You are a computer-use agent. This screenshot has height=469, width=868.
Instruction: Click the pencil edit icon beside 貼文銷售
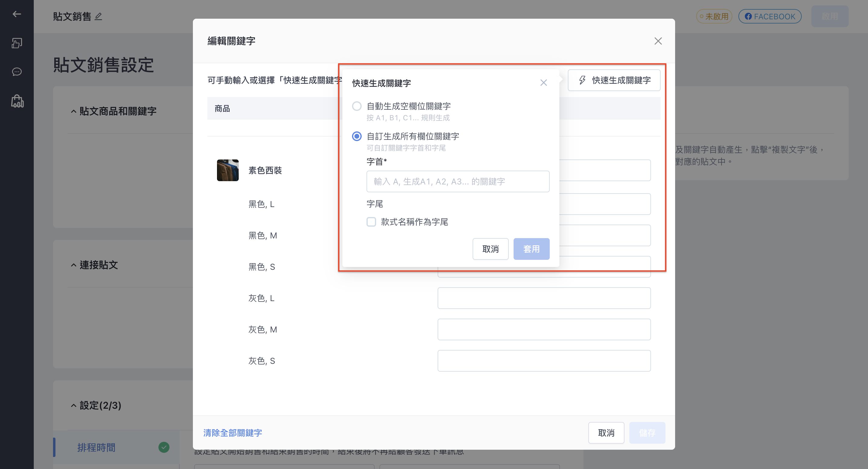tap(98, 16)
